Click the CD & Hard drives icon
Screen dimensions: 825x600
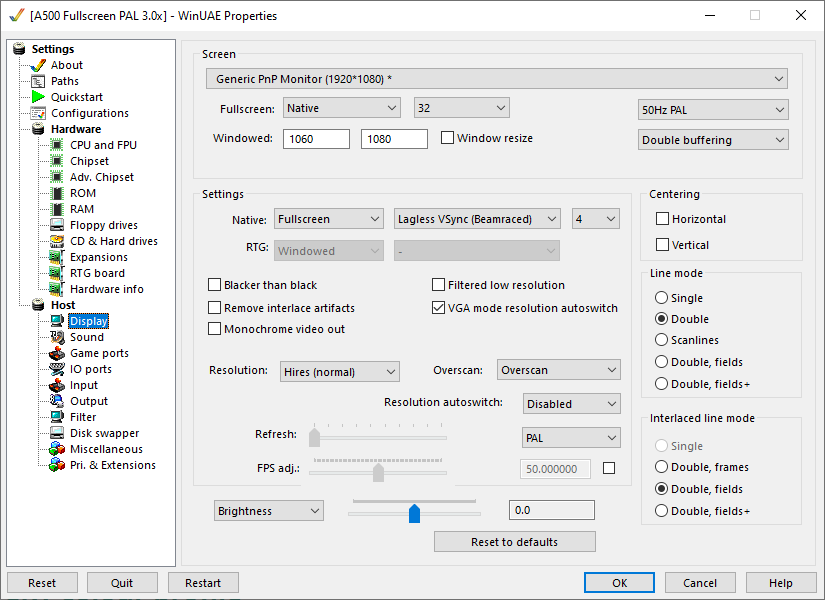pyautogui.click(x=57, y=241)
